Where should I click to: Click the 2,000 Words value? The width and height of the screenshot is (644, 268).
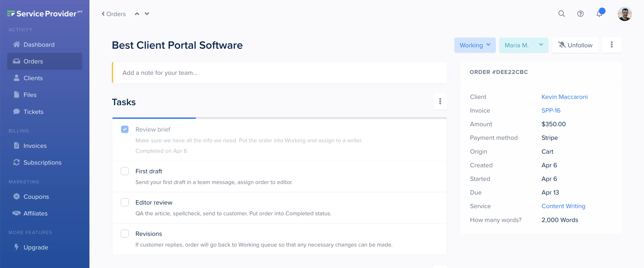tap(560, 220)
